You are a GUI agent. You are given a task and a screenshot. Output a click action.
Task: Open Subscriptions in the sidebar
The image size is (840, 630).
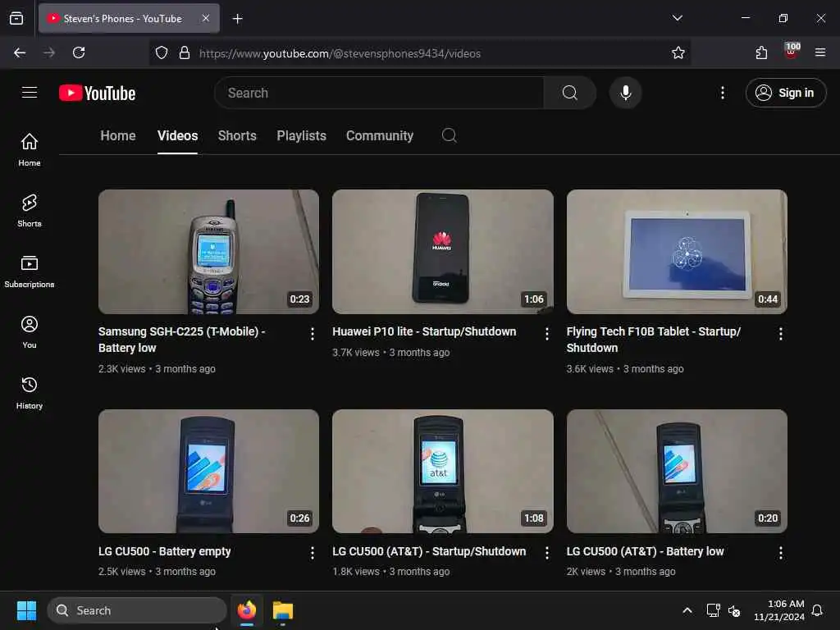(x=30, y=272)
